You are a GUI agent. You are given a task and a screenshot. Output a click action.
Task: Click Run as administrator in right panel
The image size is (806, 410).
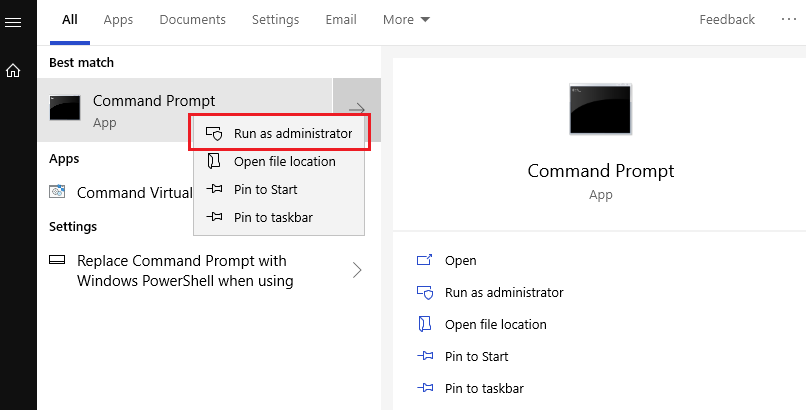503,292
